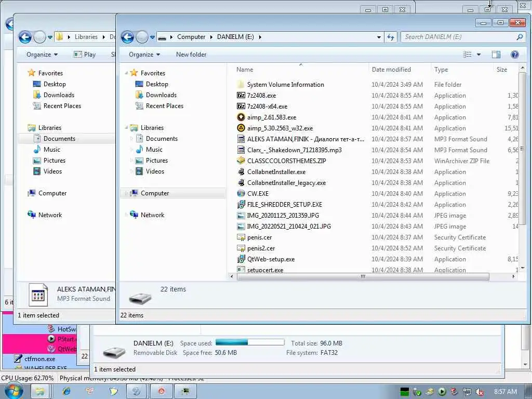The height and width of the screenshot is (399, 532).
Task: Click the DANIELM (E:) space used bar
Action: tap(250, 342)
